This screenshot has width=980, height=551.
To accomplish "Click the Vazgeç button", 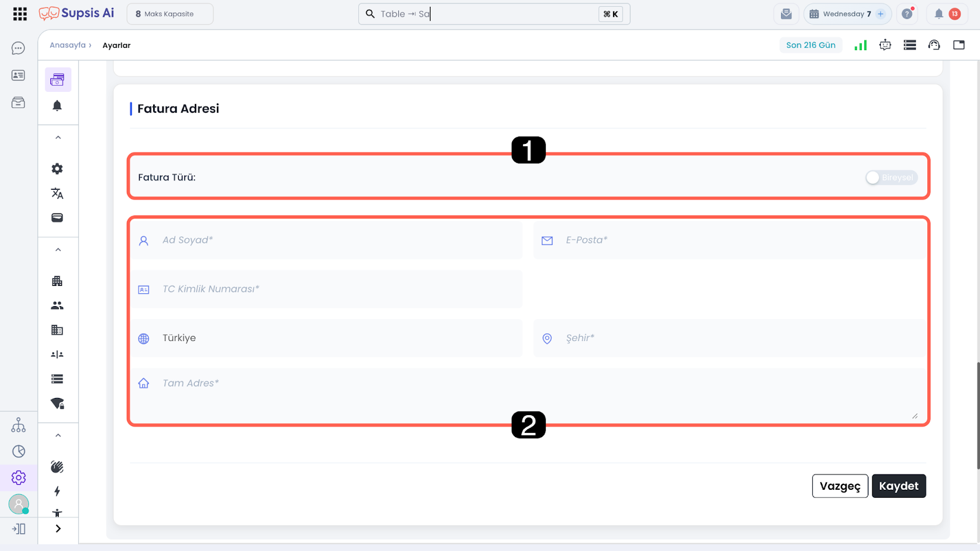I will pos(840,486).
